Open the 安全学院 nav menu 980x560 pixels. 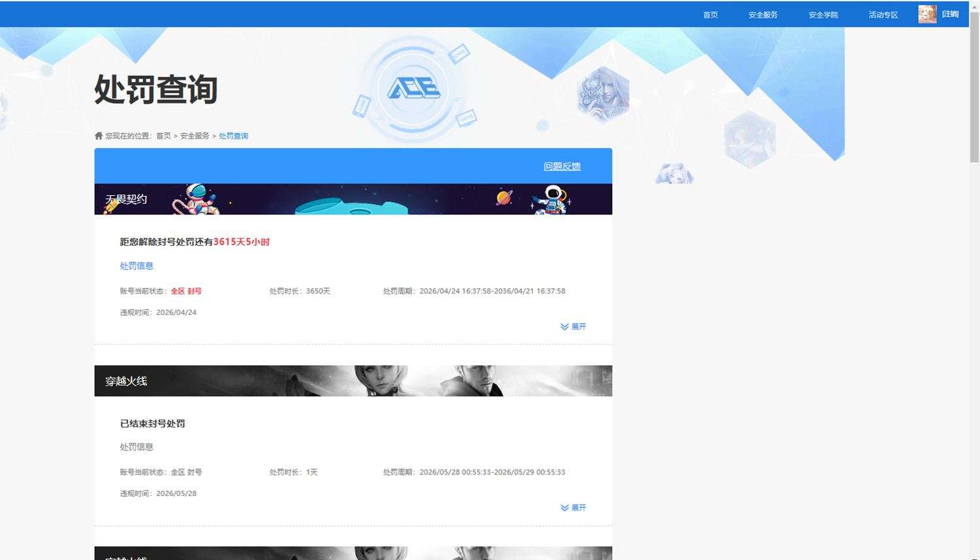823,14
